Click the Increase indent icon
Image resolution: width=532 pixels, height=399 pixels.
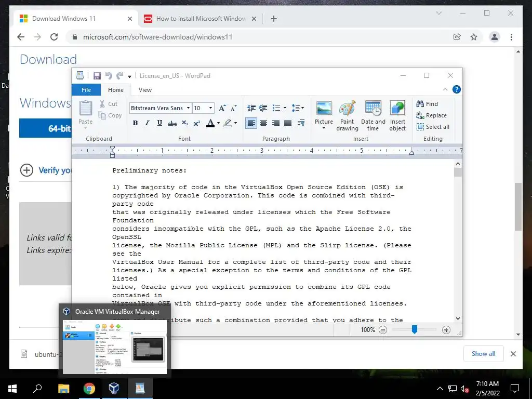coord(263,108)
